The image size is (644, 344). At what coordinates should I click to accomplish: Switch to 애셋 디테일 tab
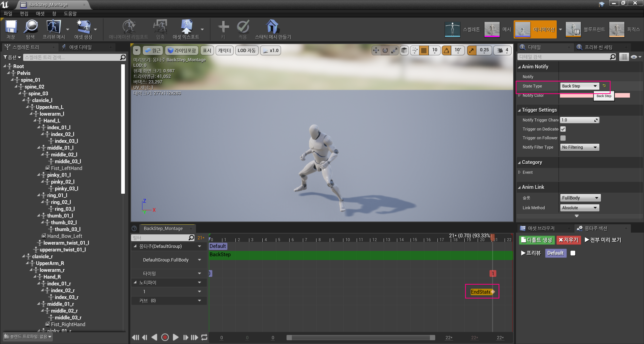coord(80,47)
